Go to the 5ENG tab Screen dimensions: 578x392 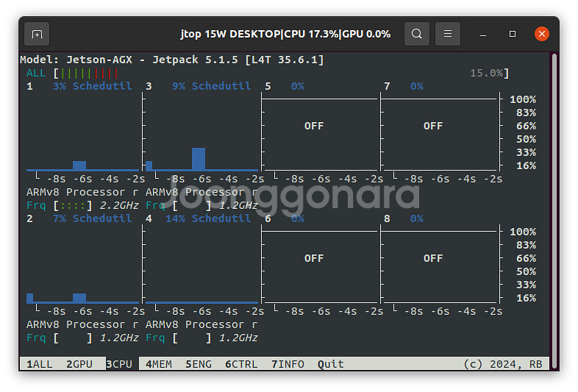click(x=199, y=364)
